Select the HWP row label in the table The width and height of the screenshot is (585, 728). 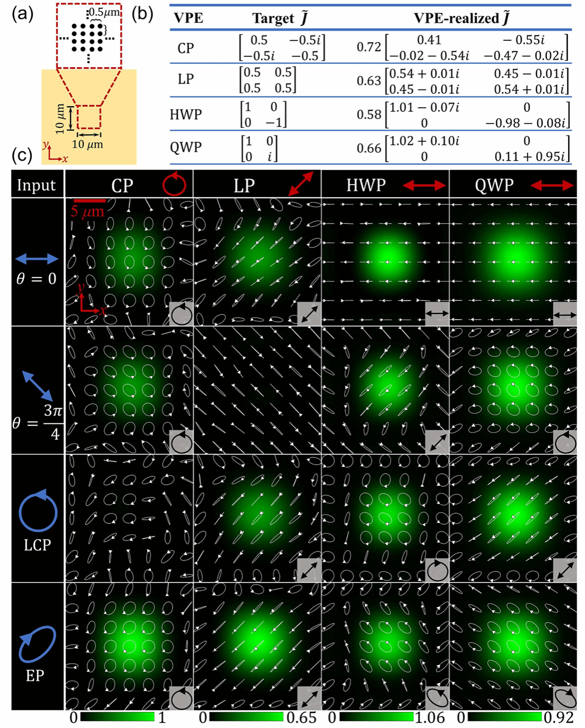point(186,114)
